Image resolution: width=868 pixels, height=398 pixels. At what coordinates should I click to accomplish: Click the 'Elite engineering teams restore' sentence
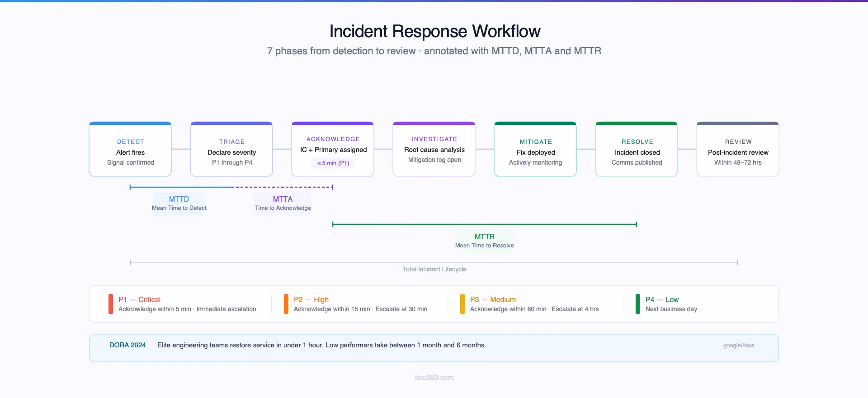coord(322,345)
